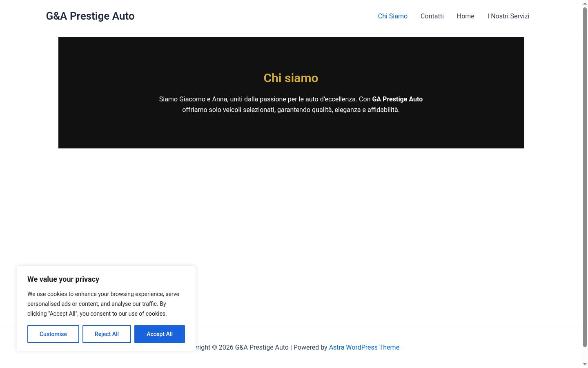Image resolution: width=588 pixels, height=368 pixels.
Task: Click the cookie consent description text
Action: click(103, 304)
